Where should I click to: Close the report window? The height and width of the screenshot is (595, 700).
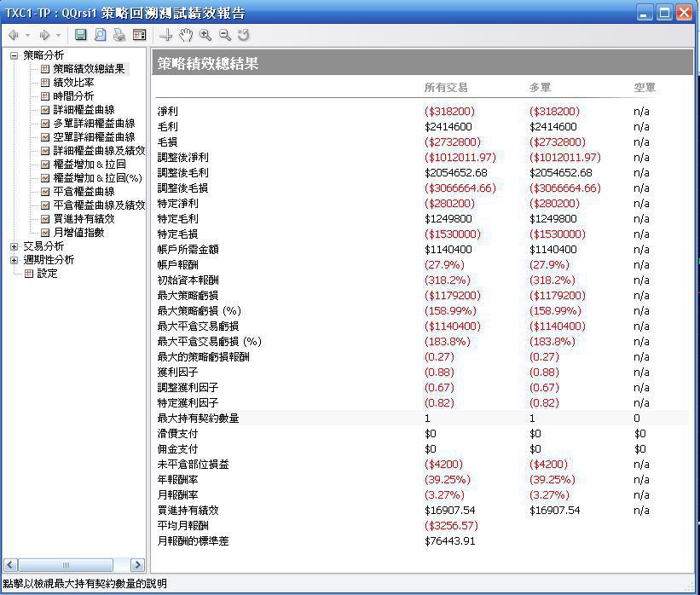[x=685, y=13]
